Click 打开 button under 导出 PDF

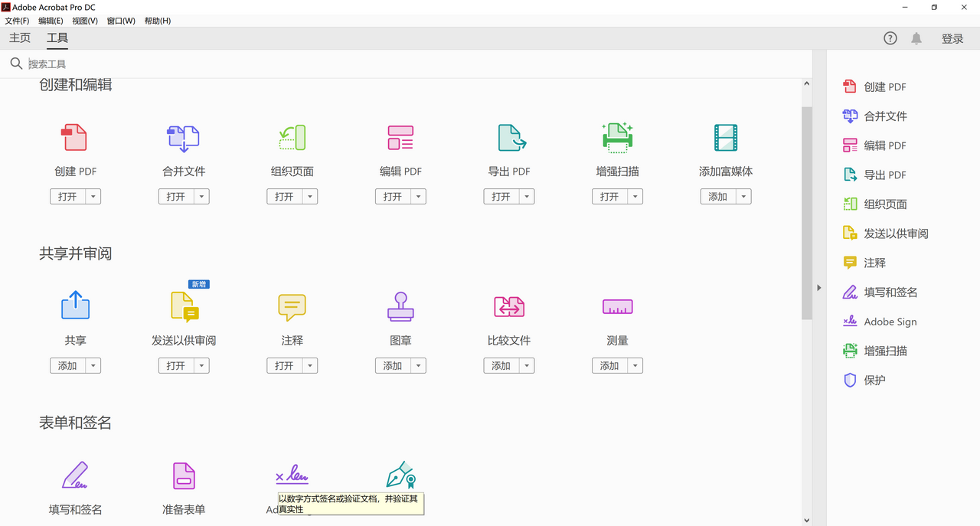pos(501,197)
